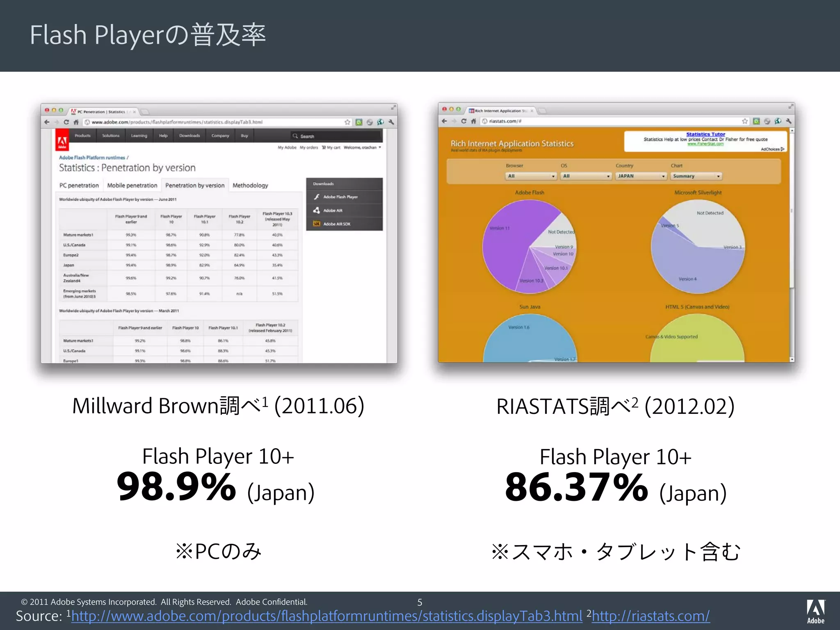Click the Rich Internet Application browser tab
This screenshot has width=840, height=630.
coord(502,111)
